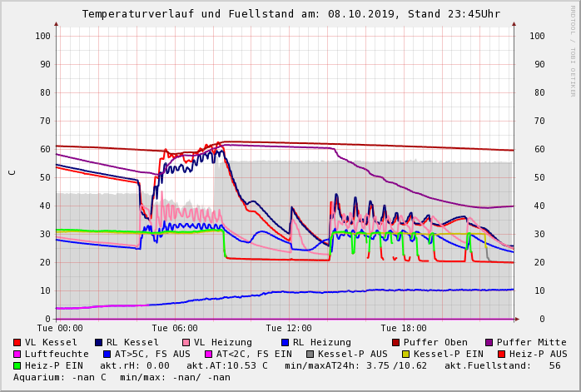Click the Aquarium min/max status line
The width and height of the screenshot is (581, 392).
coord(123,377)
